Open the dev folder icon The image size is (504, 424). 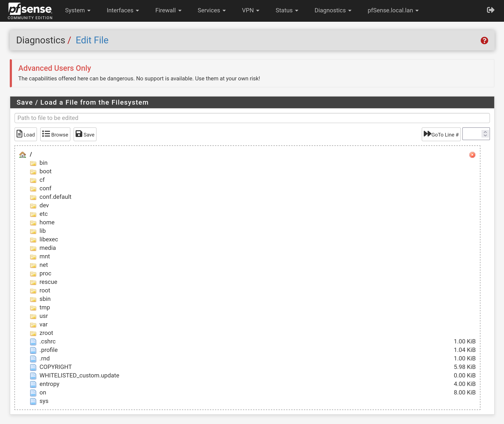coord(33,206)
